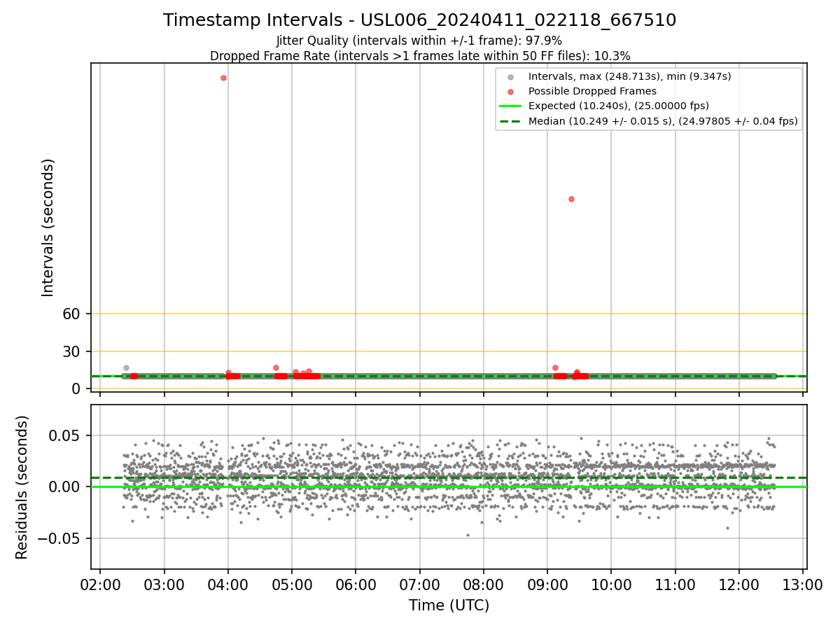Click the '08:00' time tick label
This screenshot has width=840, height=630.
tap(484, 584)
